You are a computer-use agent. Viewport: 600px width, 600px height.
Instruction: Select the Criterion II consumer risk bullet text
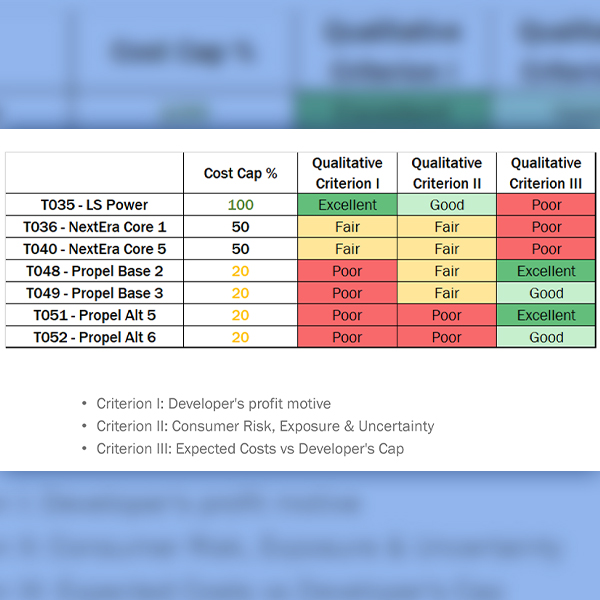pos(265,426)
